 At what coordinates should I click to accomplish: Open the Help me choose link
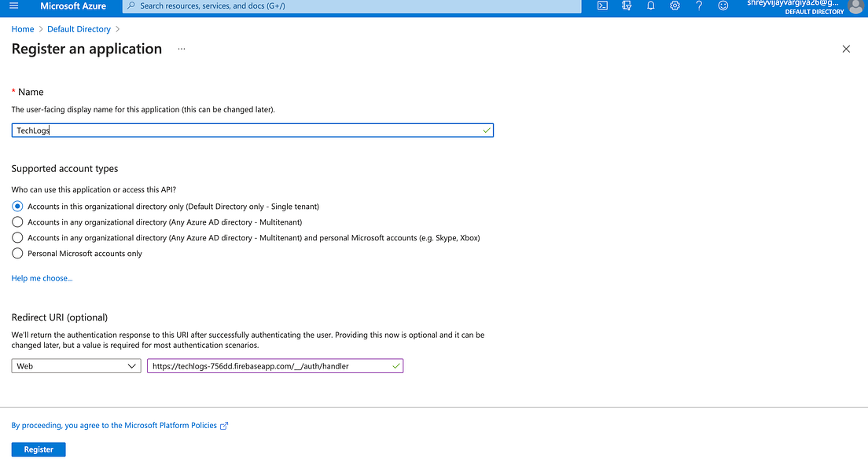click(42, 277)
